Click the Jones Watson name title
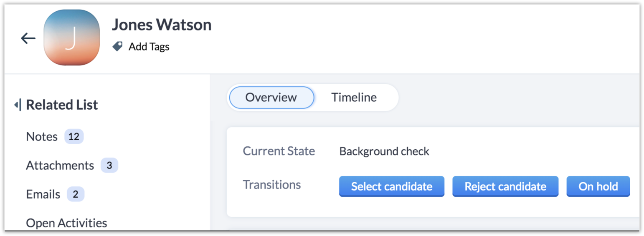Viewport: 644px width, 236px height. (x=162, y=25)
